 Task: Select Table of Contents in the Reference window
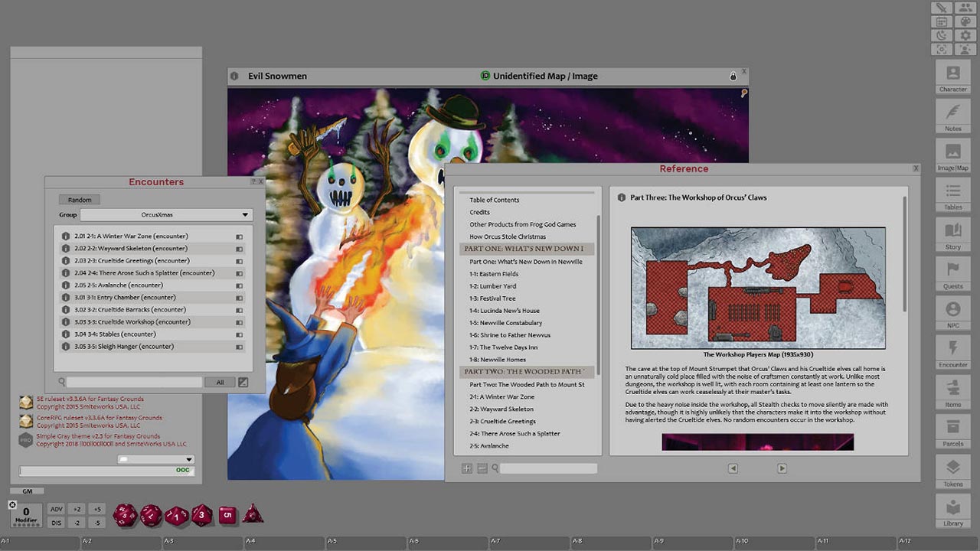pyautogui.click(x=495, y=200)
